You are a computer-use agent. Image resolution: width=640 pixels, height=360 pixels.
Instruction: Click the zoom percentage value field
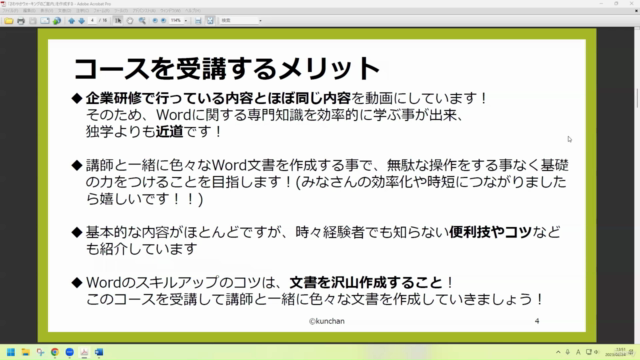(x=176, y=20)
